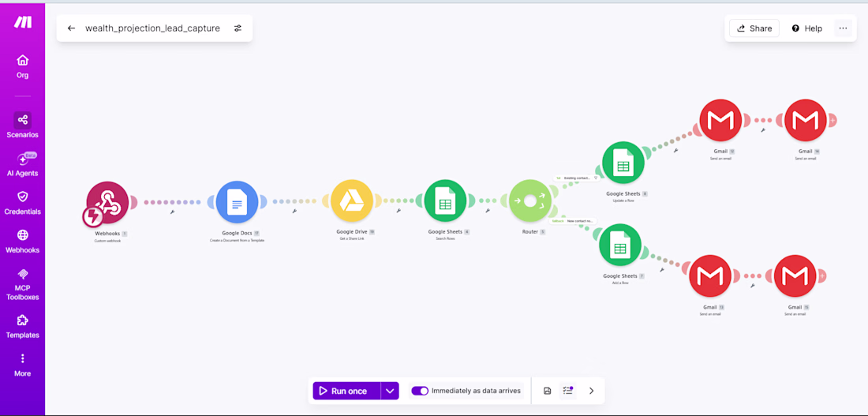The height and width of the screenshot is (416, 868).
Task: Add a module after Gmail 14
Action: click(x=832, y=120)
